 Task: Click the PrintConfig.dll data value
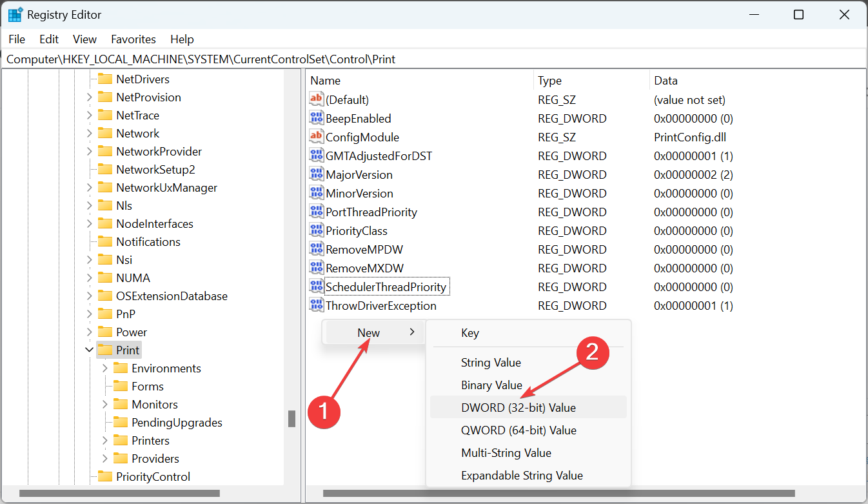(690, 137)
